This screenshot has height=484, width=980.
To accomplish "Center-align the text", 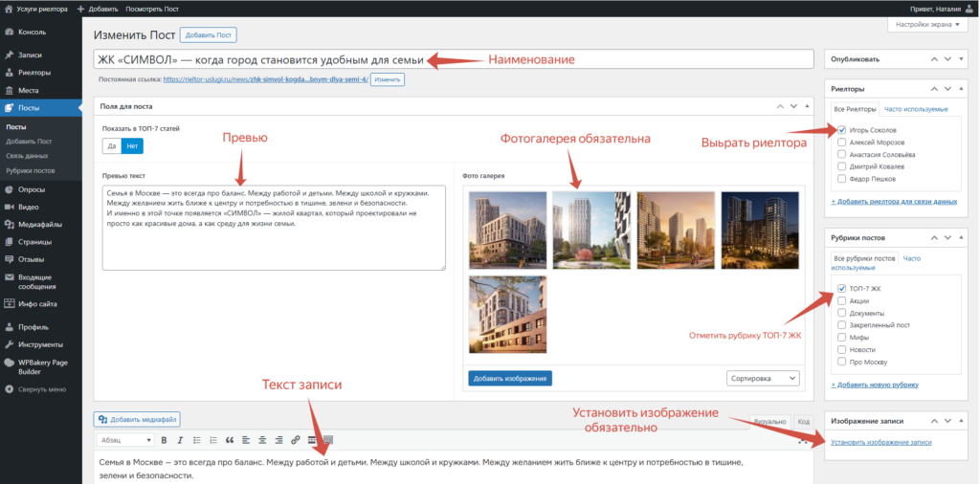I will point(262,440).
